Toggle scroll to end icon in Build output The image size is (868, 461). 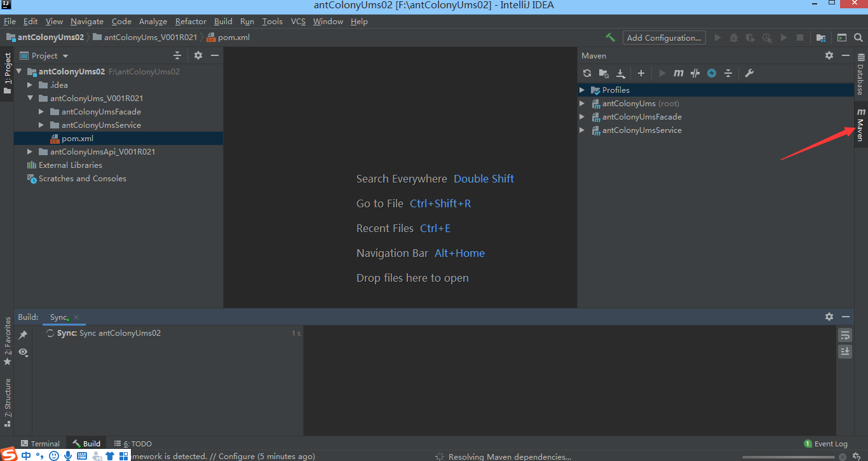(844, 351)
